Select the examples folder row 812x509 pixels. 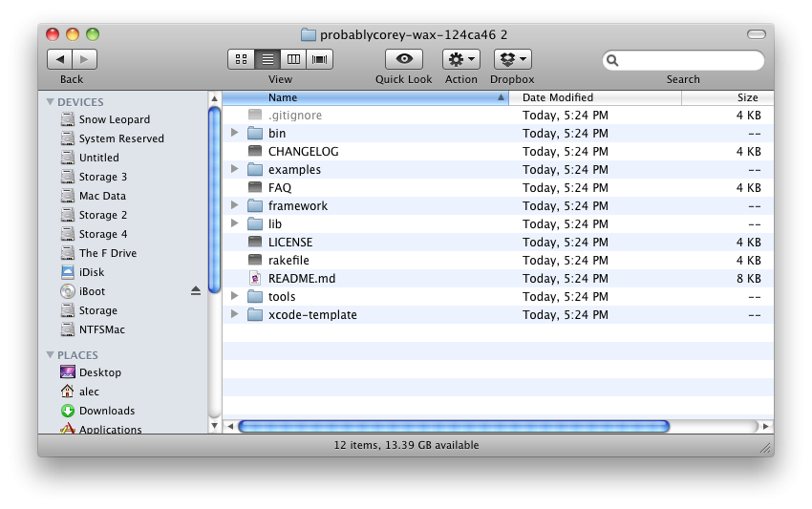tap(498, 169)
